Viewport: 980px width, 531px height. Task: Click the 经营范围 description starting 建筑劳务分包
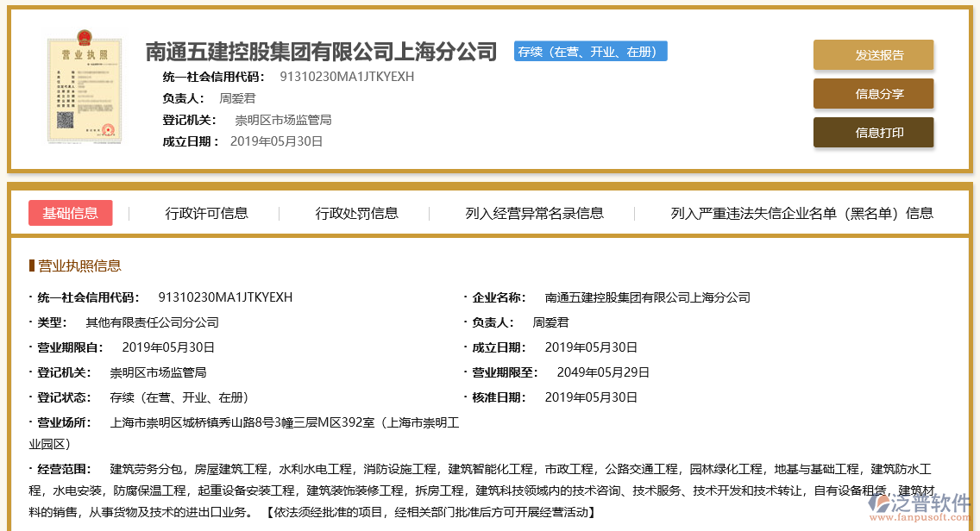(483, 490)
